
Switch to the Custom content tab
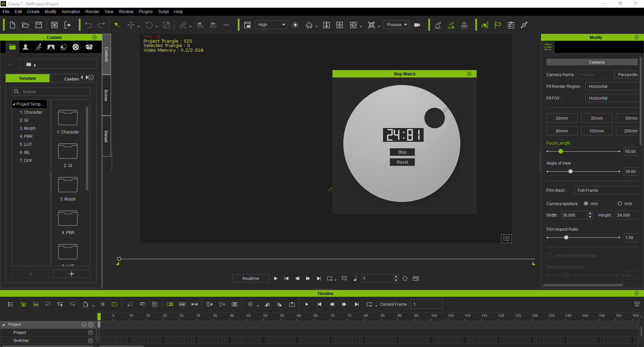point(71,79)
